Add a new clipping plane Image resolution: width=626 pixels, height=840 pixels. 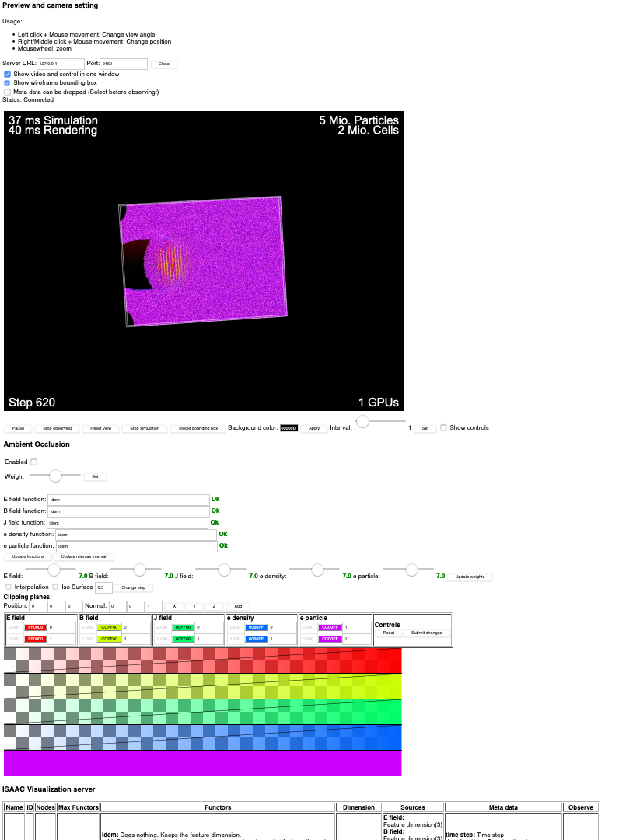pos(238,606)
